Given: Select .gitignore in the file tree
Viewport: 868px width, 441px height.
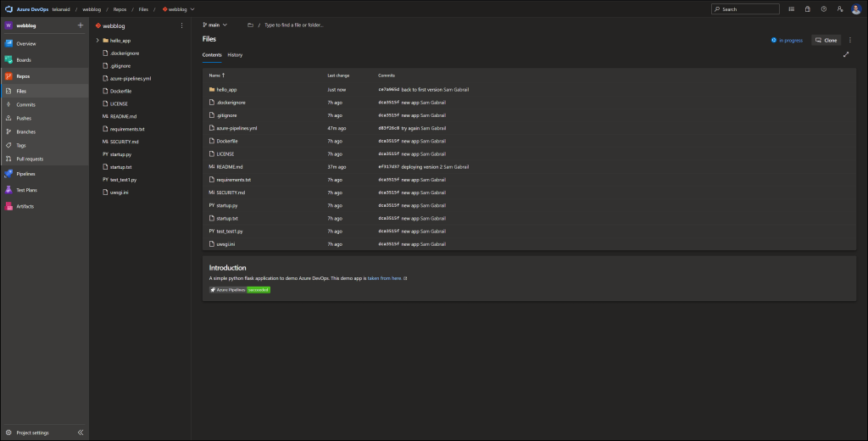Looking at the screenshot, I should [x=120, y=66].
